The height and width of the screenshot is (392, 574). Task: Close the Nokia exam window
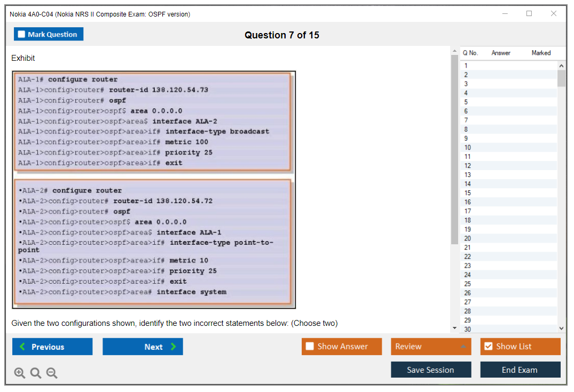pos(554,14)
